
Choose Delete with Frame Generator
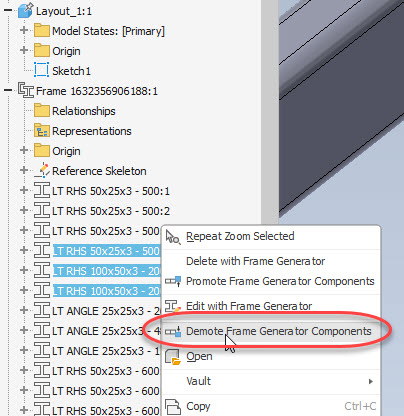tap(271, 261)
